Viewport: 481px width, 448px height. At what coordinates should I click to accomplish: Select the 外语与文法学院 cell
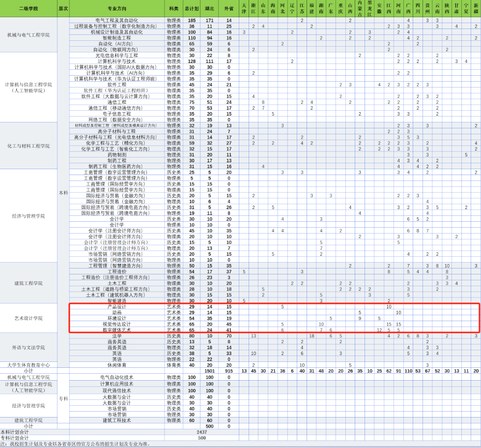tap(28, 347)
